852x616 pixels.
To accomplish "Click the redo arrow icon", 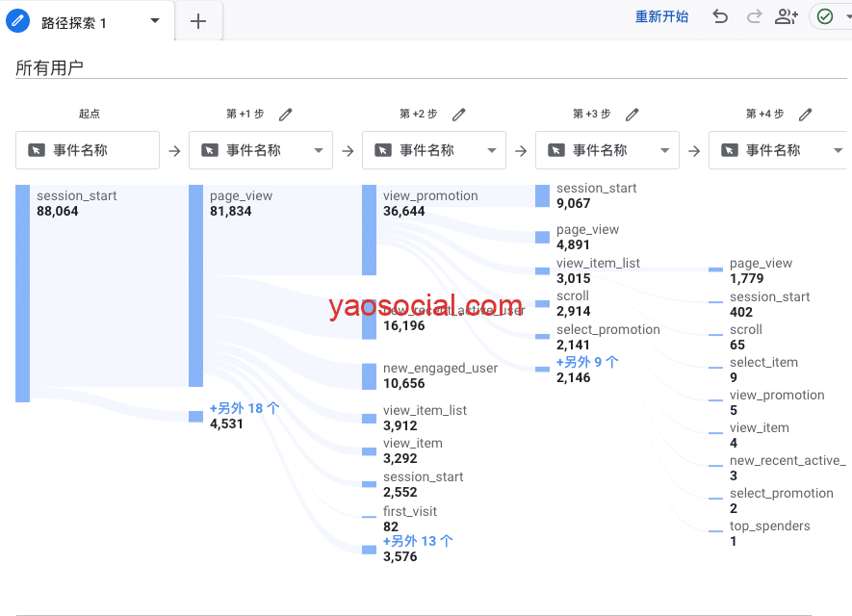I will click(x=754, y=16).
